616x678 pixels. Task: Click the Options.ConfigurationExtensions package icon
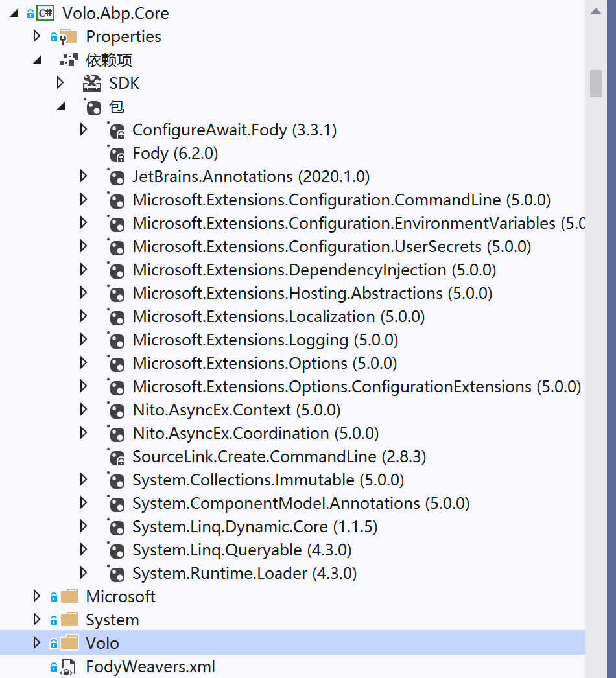coord(116,387)
